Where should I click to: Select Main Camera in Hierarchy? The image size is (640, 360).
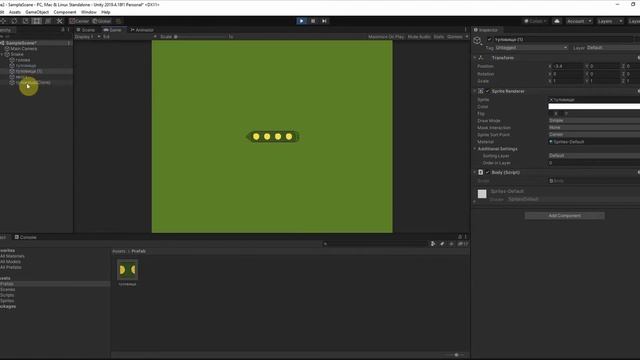tap(24, 49)
